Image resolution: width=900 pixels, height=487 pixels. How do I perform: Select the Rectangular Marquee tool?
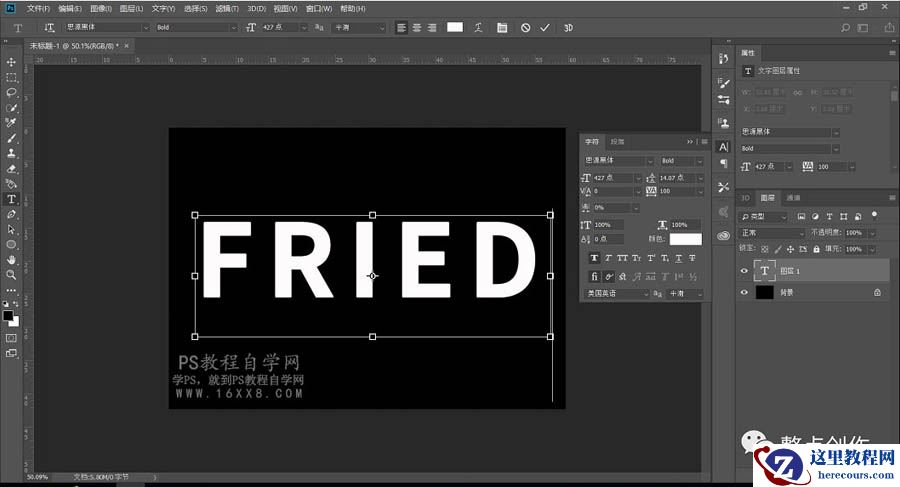[11, 77]
